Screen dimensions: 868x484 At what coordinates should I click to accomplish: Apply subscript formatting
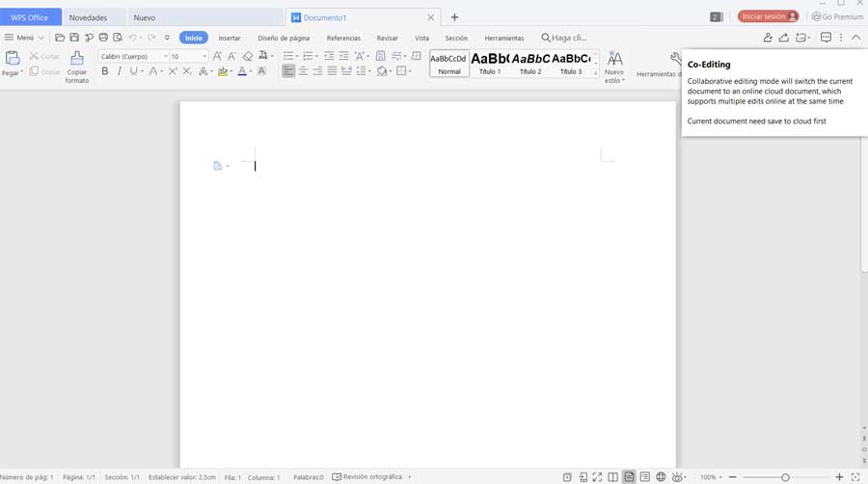coord(187,71)
